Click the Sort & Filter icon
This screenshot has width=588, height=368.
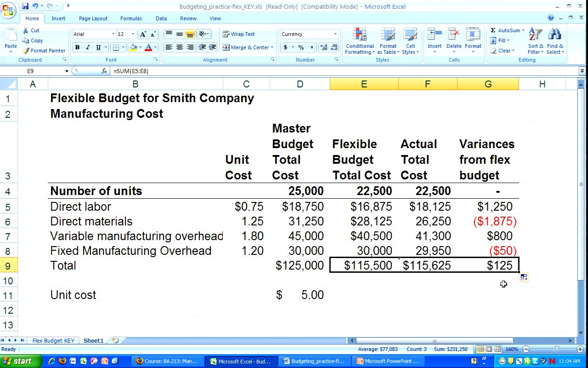click(x=535, y=41)
